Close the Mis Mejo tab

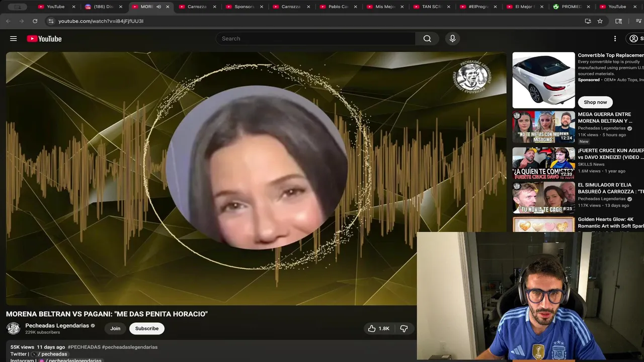(402, 7)
